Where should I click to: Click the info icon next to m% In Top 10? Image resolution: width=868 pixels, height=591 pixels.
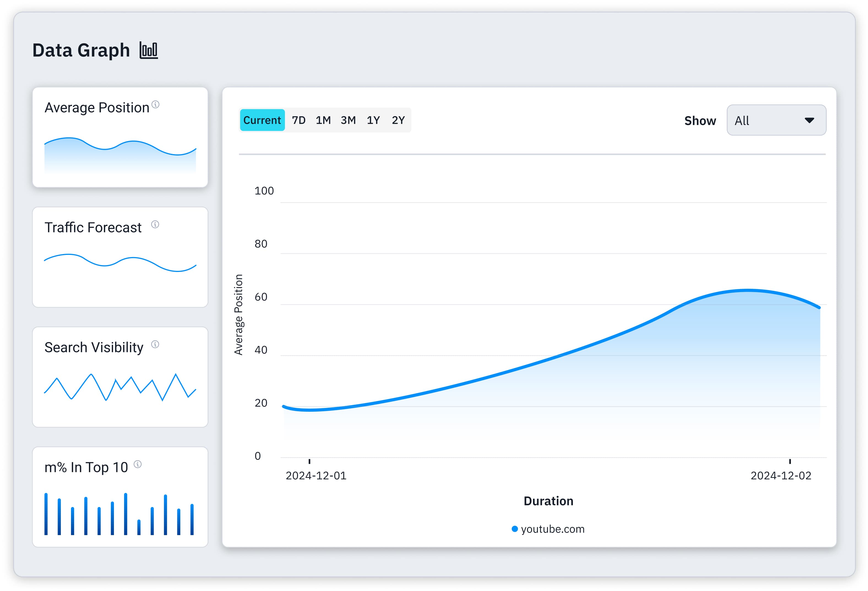click(138, 464)
